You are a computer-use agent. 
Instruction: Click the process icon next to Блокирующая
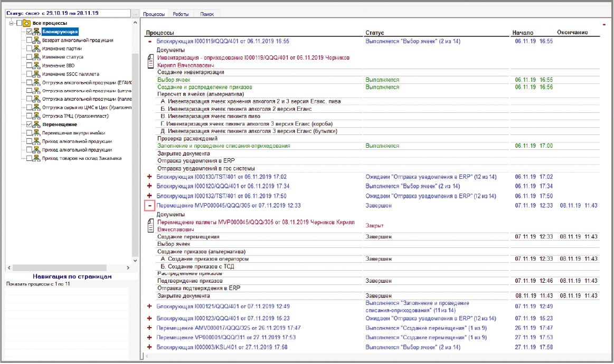coord(36,32)
